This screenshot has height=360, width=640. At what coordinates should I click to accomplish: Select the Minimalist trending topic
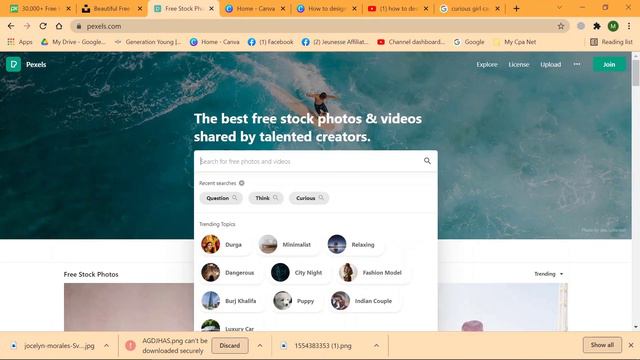point(288,244)
